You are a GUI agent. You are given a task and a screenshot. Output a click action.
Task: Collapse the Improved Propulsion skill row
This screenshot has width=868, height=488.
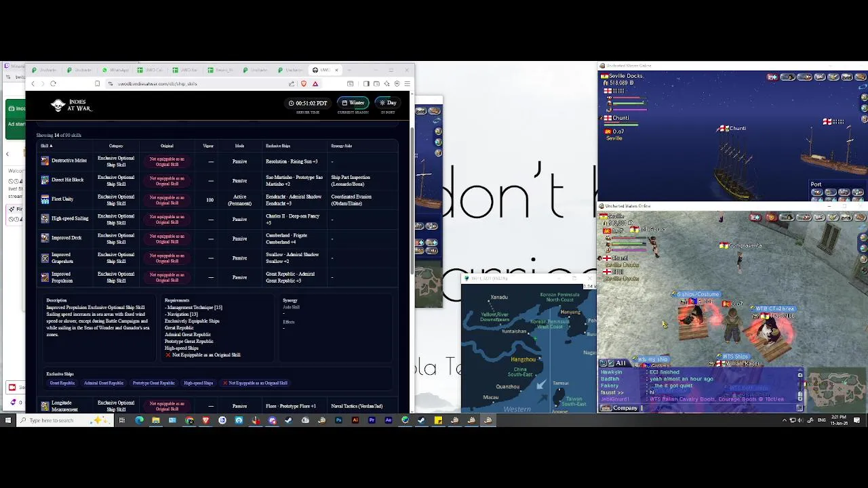(x=217, y=277)
